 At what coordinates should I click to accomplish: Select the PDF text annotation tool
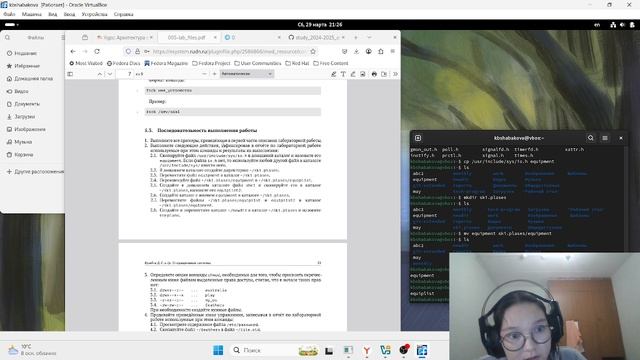343,74
